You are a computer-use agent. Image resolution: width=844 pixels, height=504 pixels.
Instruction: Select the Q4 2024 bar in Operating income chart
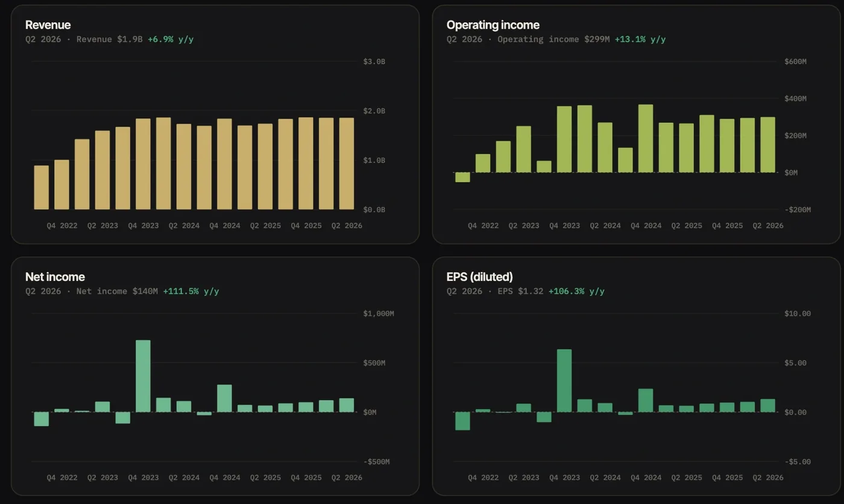coord(646,139)
